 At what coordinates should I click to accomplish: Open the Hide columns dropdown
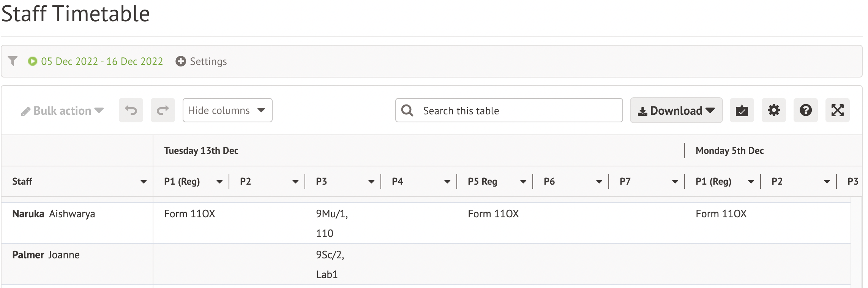(x=227, y=111)
